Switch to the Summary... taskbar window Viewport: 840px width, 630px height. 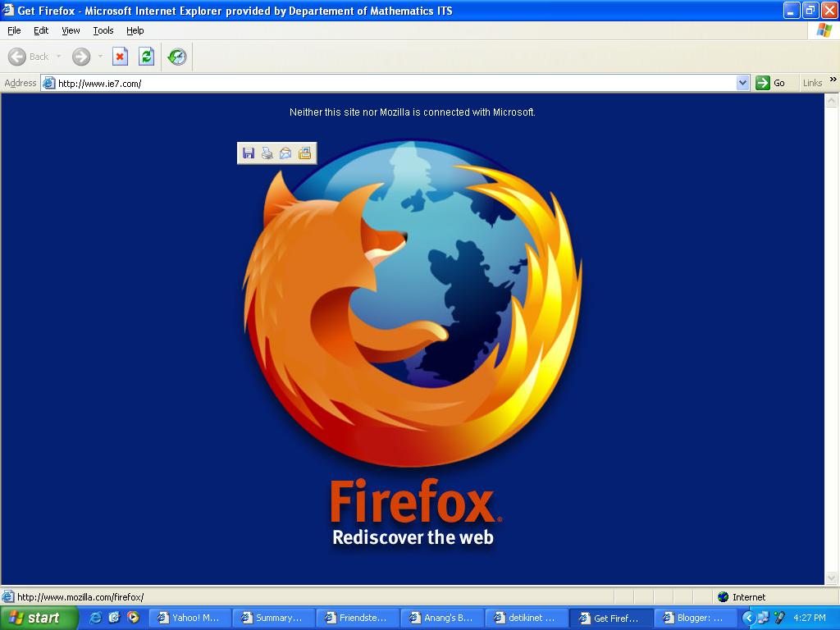274,619
